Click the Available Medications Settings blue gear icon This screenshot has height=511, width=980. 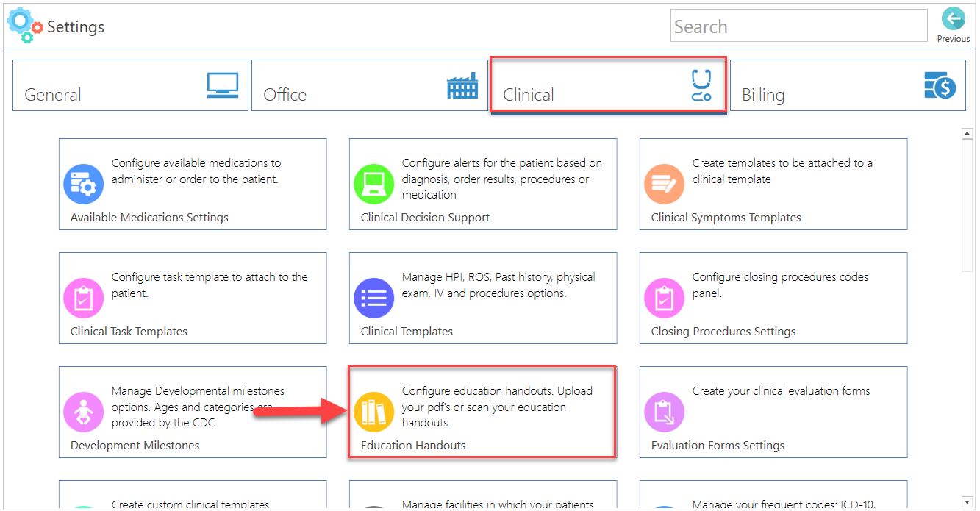tap(83, 184)
